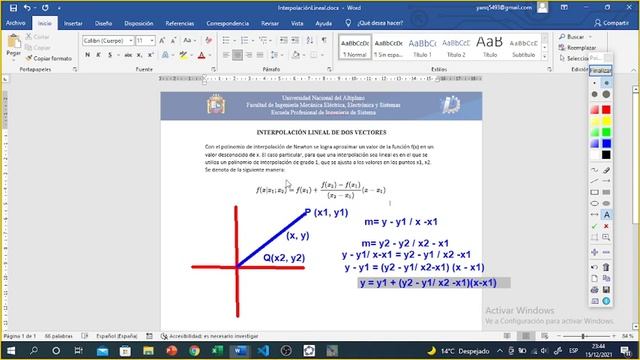
Task: Open Excel from the Windows taskbar
Action: 217,351
